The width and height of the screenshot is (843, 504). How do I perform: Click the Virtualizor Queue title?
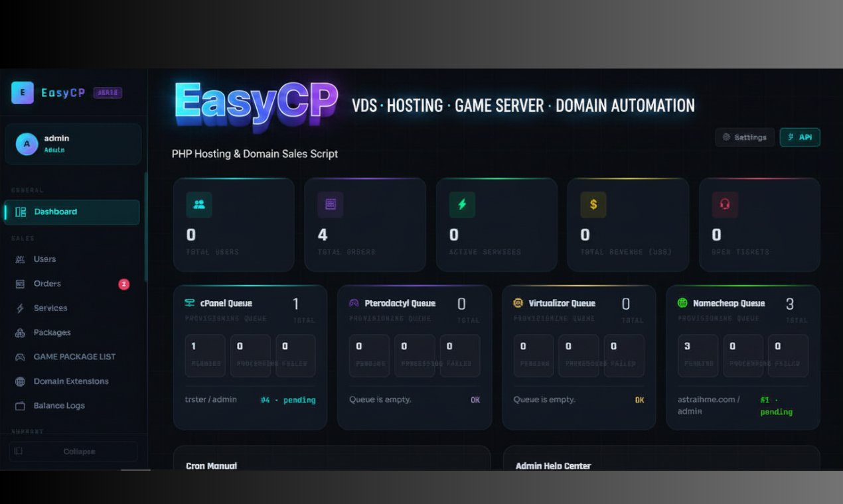point(562,304)
